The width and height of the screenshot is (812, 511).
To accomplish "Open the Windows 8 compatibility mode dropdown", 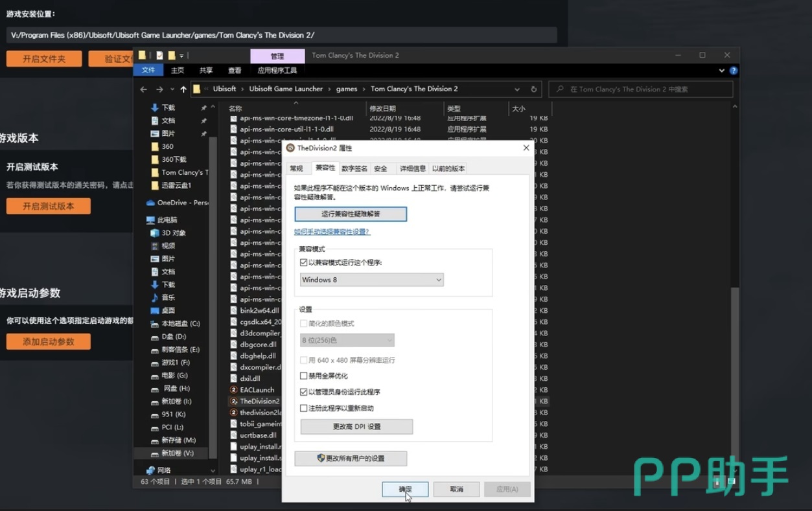I will (x=372, y=280).
